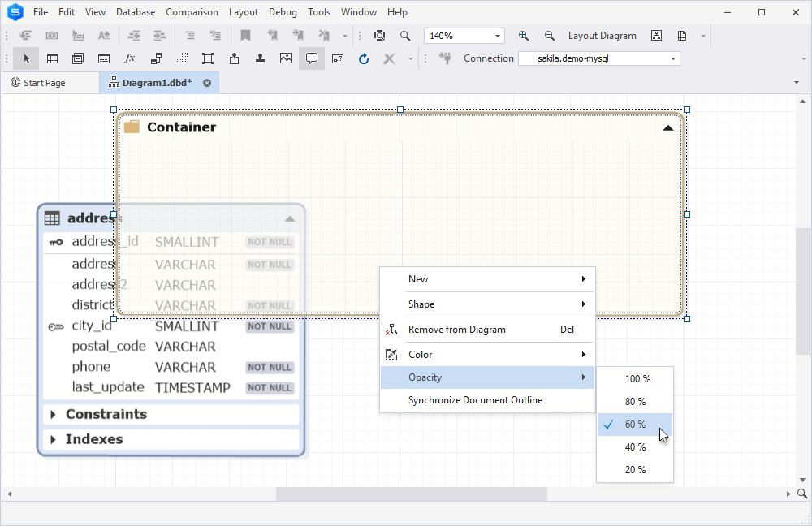The image size is (812, 526).
Task: Click the New Table tool icon
Action: point(52,58)
